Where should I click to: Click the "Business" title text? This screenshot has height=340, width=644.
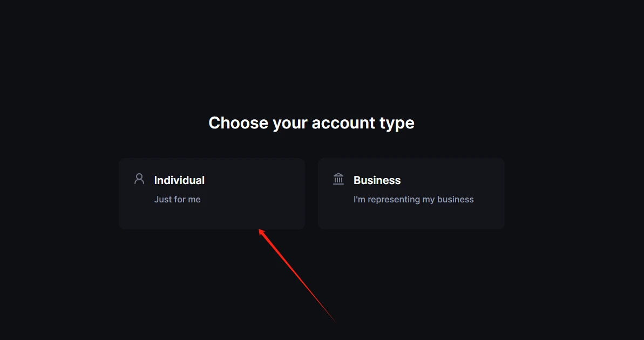[377, 180]
